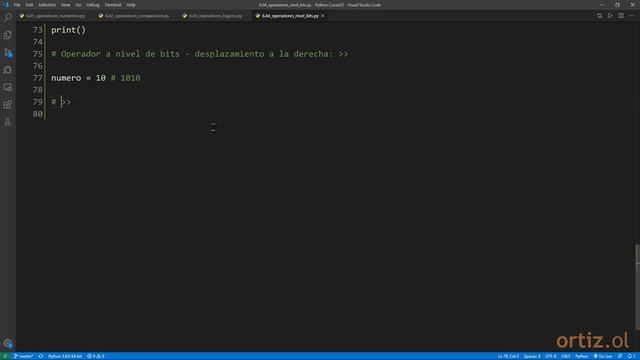Click line number 79 in gutter
The image size is (640, 360).
tap(38, 102)
